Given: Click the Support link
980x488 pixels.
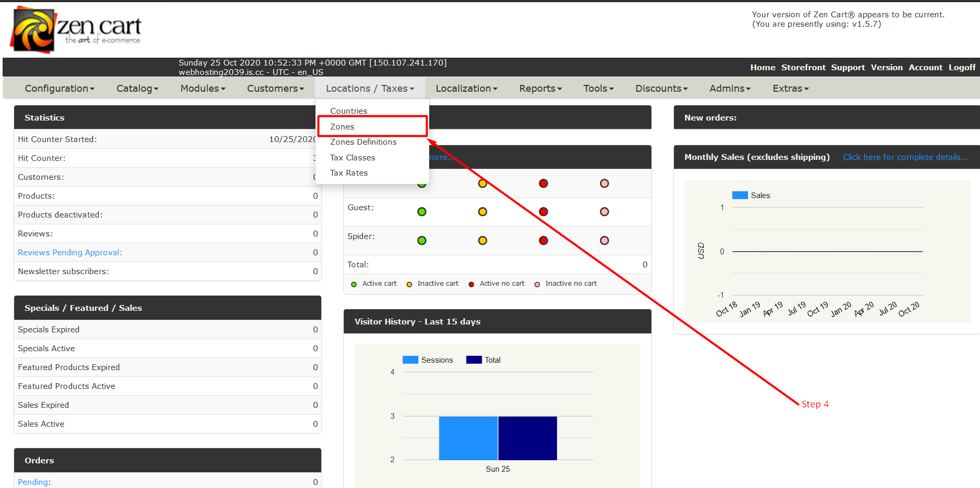Looking at the screenshot, I should (x=848, y=68).
